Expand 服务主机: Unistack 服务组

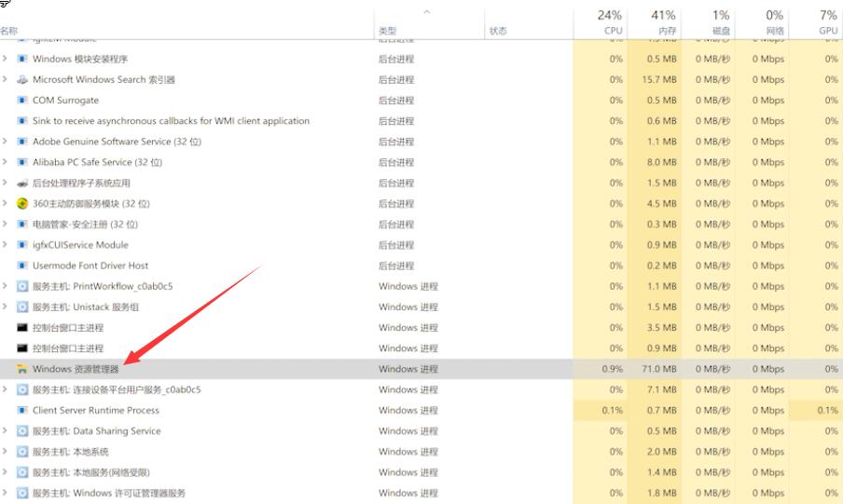(5, 306)
